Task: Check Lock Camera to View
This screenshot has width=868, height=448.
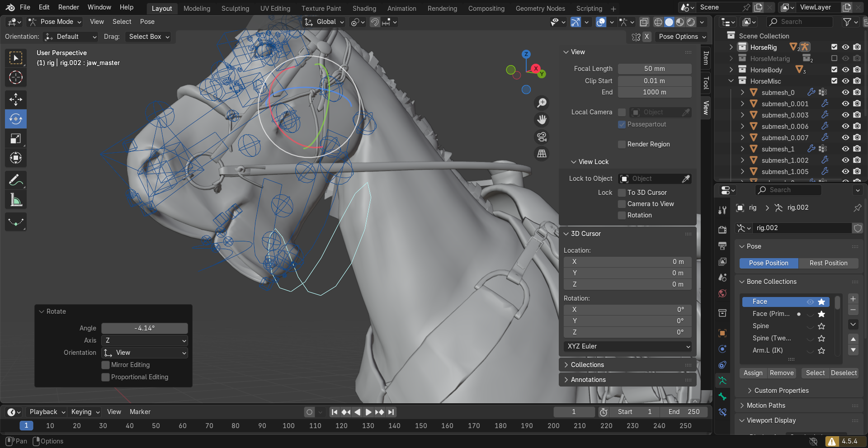Action: [622, 204]
